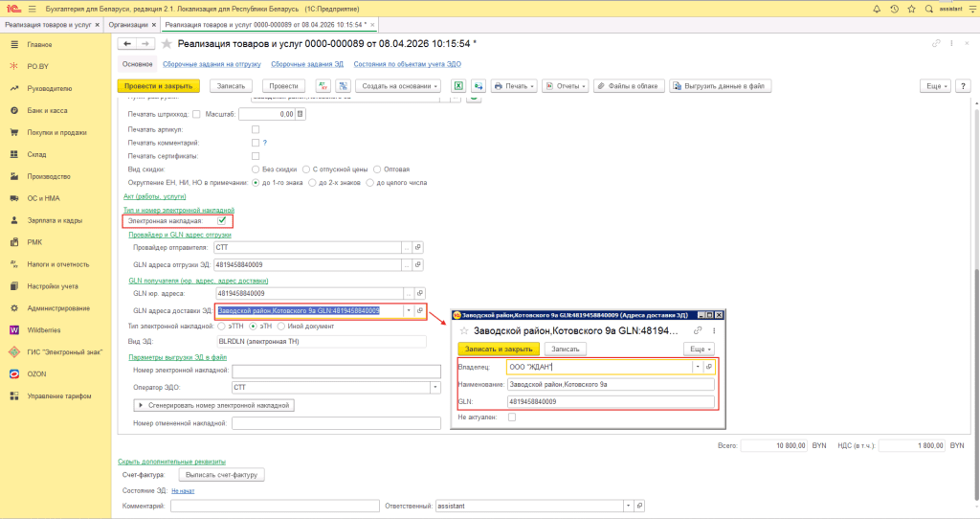980x519 pixels.
Task: Open calculator for Масштаб field
Action: (x=300, y=115)
